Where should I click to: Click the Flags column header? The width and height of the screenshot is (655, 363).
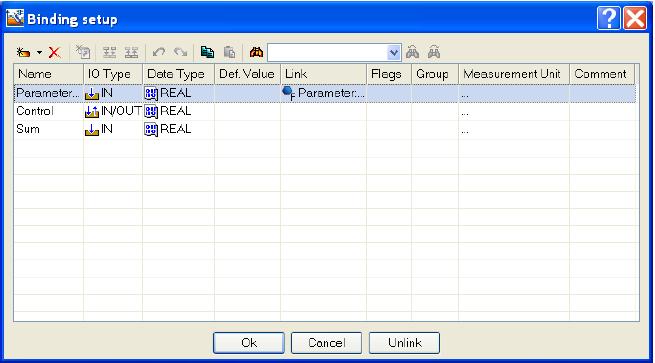tap(389, 74)
